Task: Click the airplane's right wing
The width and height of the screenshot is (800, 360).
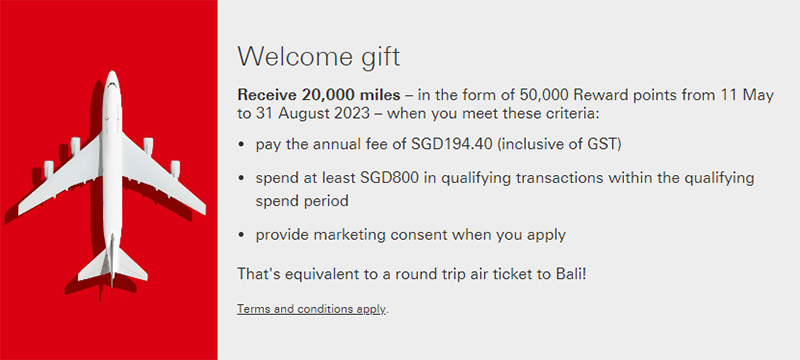Action: click(164, 176)
